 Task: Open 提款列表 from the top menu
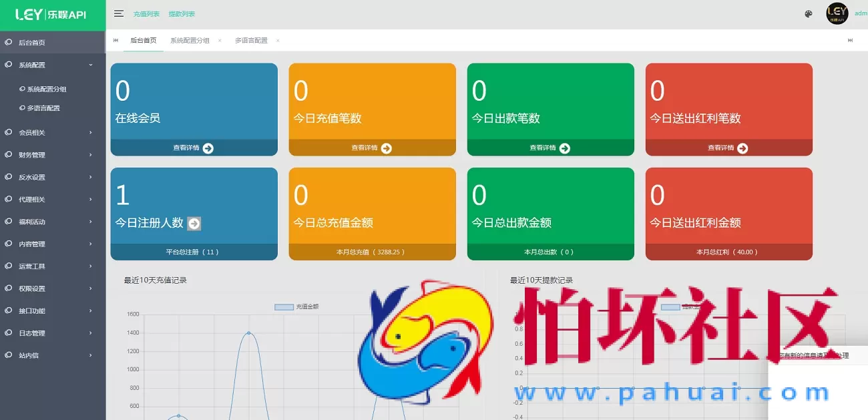182,13
